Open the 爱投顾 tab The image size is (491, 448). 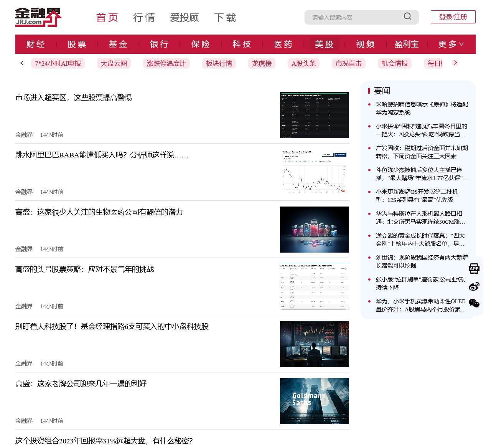tap(185, 18)
